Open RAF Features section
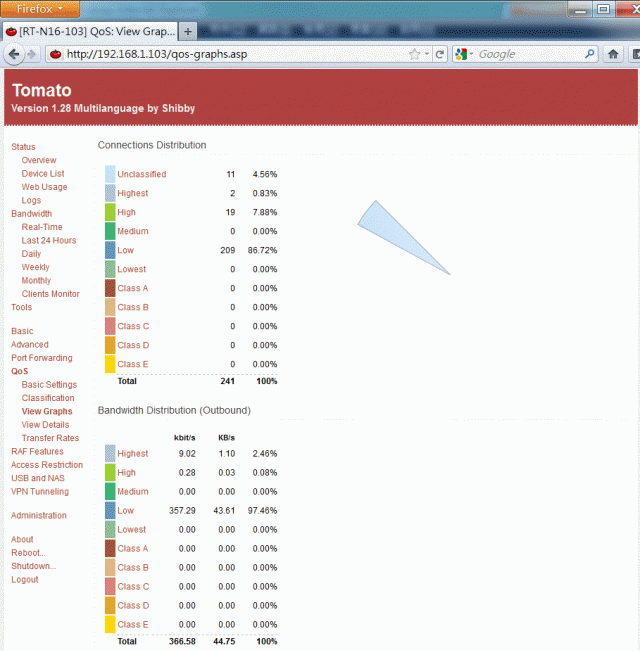This screenshot has width=640, height=651. point(37,451)
